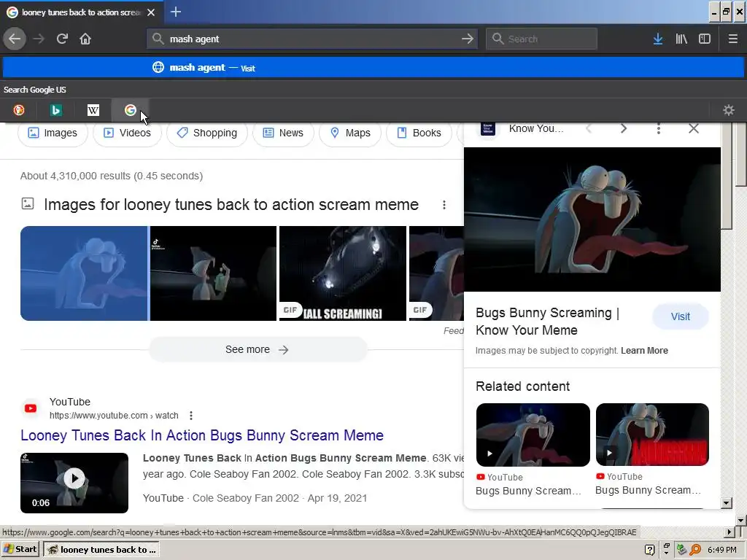Open the ALL SCREAMING GIF thumbnail
The height and width of the screenshot is (560, 747).
pyautogui.click(x=343, y=273)
